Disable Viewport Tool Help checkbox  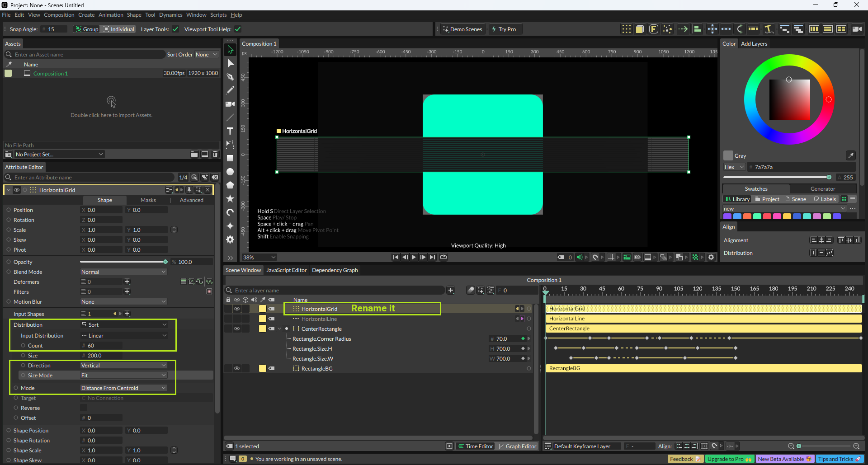coord(238,29)
